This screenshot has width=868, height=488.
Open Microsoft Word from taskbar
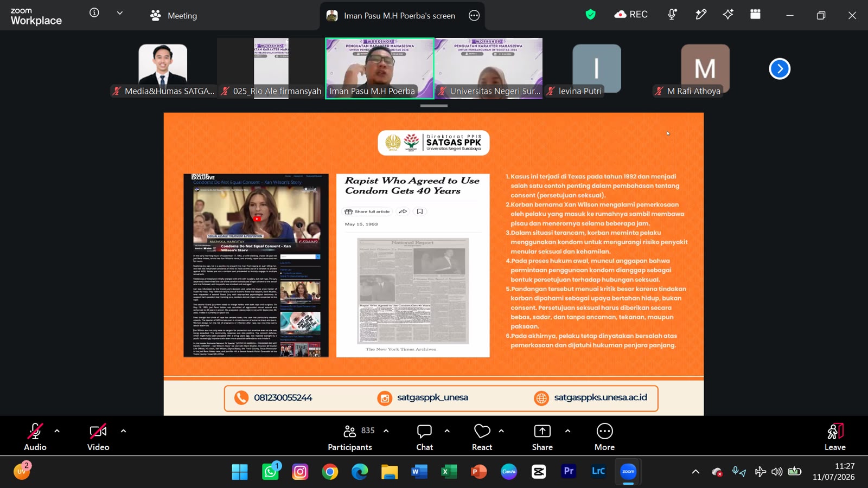point(419,472)
